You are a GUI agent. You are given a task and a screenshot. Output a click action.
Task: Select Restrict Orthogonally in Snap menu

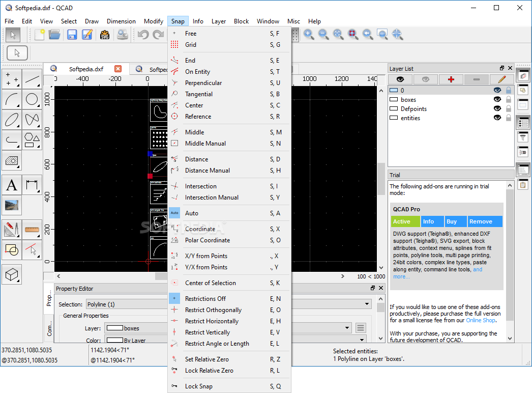[229, 310]
